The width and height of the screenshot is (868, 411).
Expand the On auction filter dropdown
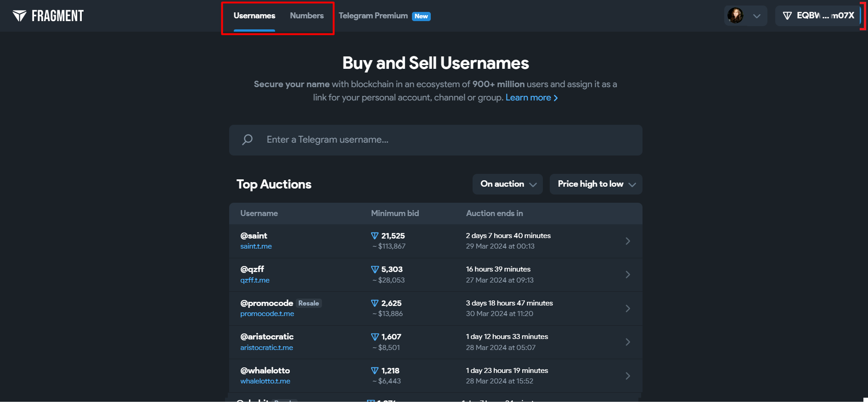(507, 184)
